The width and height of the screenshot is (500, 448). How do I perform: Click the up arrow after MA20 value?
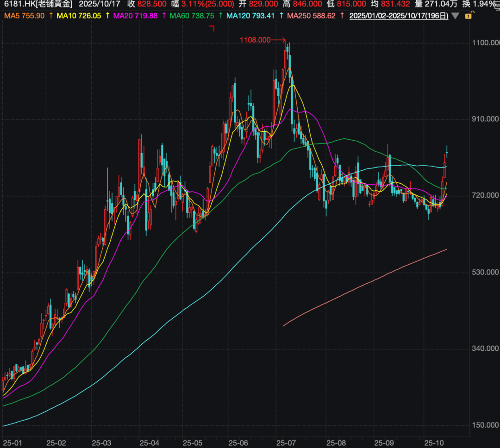point(163,16)
